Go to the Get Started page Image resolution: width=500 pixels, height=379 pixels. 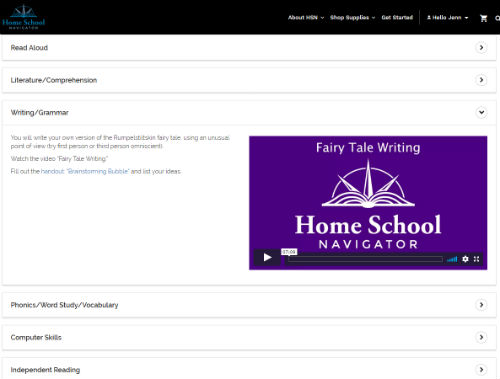397,18
